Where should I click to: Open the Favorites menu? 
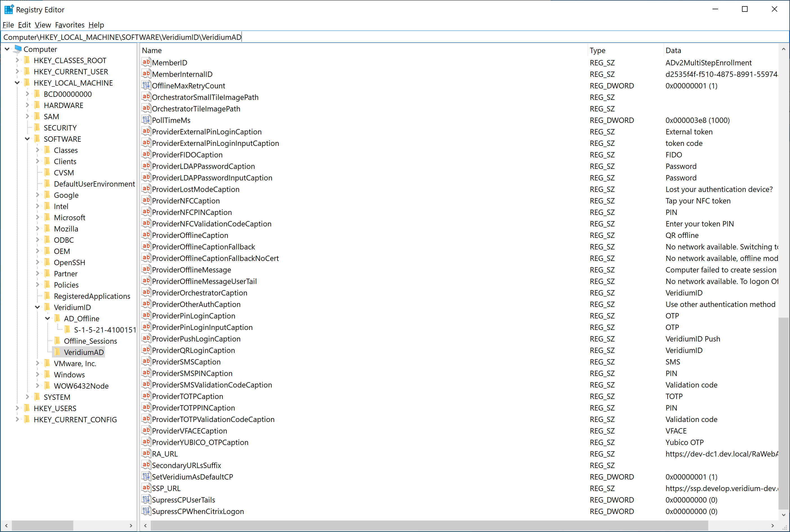coord(70,25)
